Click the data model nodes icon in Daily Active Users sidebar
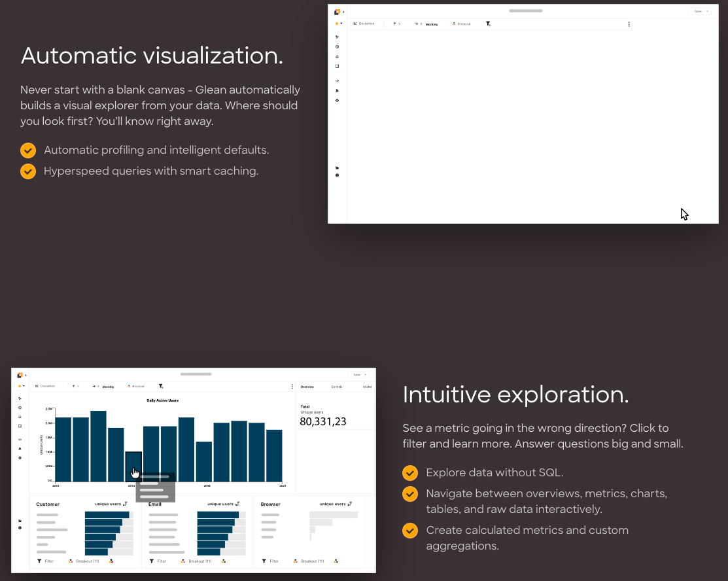Screen dimensions: 728x581 20,398
